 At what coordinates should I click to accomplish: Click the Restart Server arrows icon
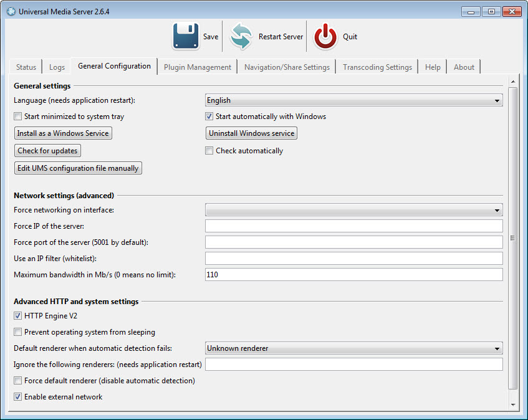point(241,36)
